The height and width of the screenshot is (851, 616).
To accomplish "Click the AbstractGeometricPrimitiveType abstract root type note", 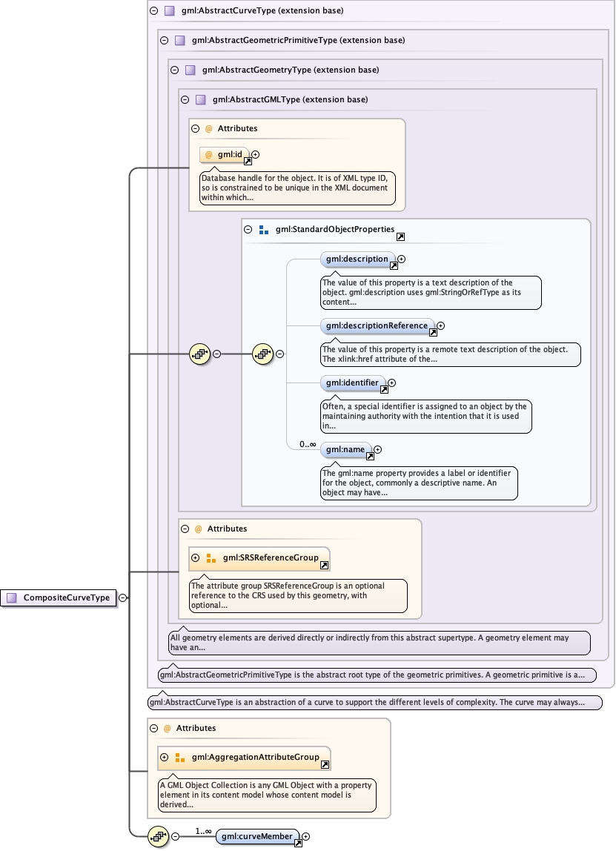I will tap(377, 675).
